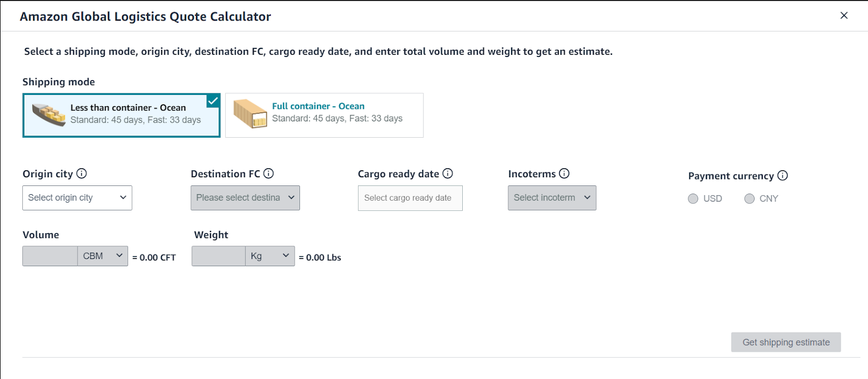Open the Select origin city dropdown
The width and height of the screenshot is (868, 379).
click(76, 197)
